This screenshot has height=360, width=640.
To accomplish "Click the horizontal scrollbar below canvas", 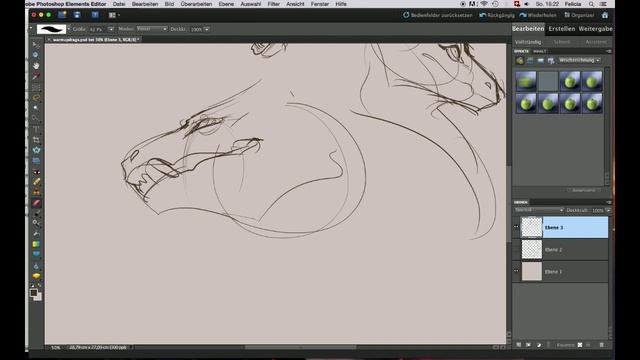I will (x=300, y=347).
